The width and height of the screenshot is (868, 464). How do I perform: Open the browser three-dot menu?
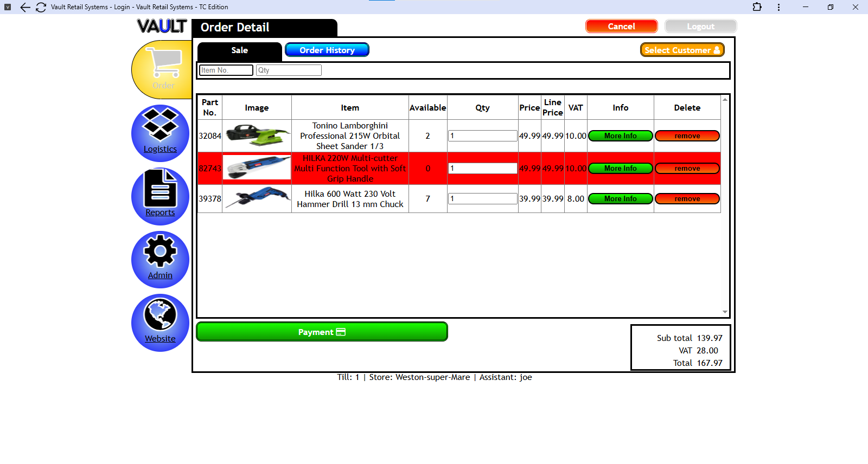(x=778, y=7)
